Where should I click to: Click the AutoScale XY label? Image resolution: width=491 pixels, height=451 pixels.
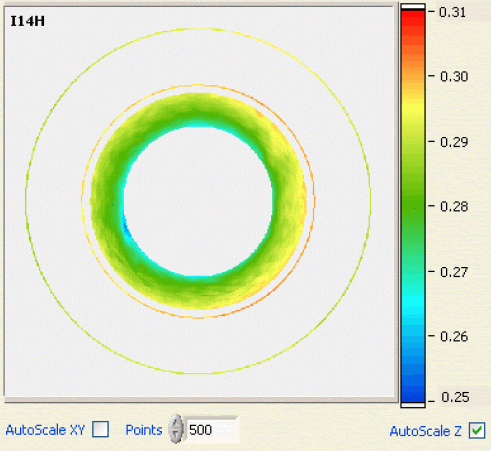coord(45,430)
